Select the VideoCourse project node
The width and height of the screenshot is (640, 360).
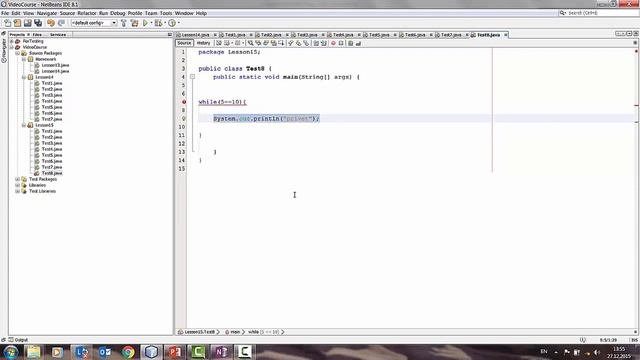click(x=35, y=47)
